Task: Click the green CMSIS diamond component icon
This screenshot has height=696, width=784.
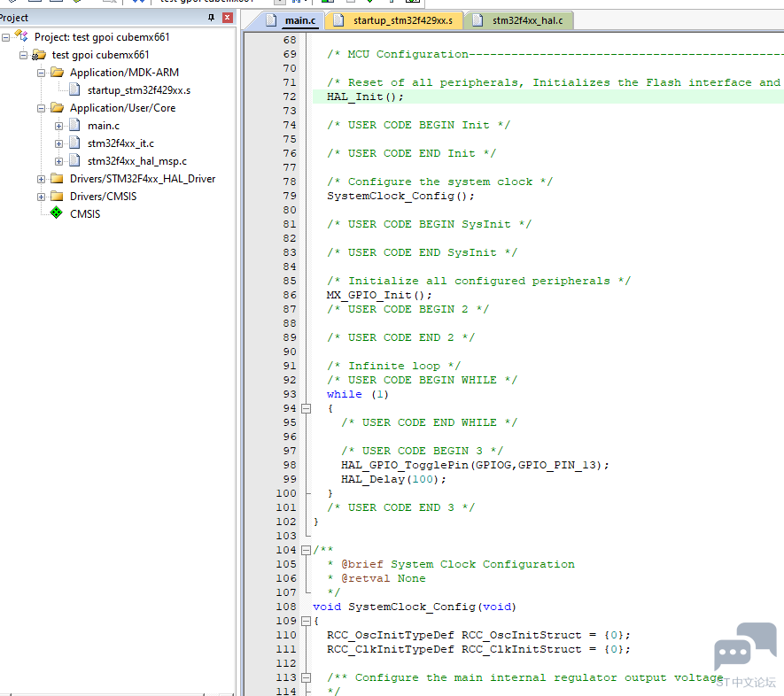Action: coord(57,213)
